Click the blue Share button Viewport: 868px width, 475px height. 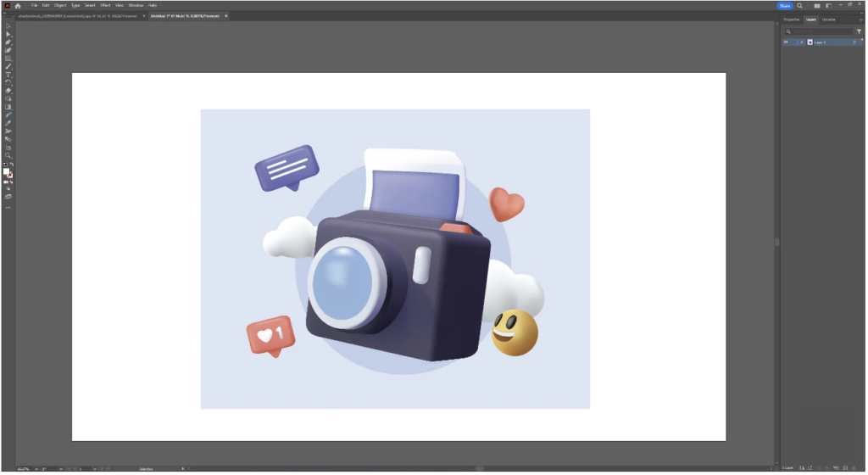tap(784, 5)
